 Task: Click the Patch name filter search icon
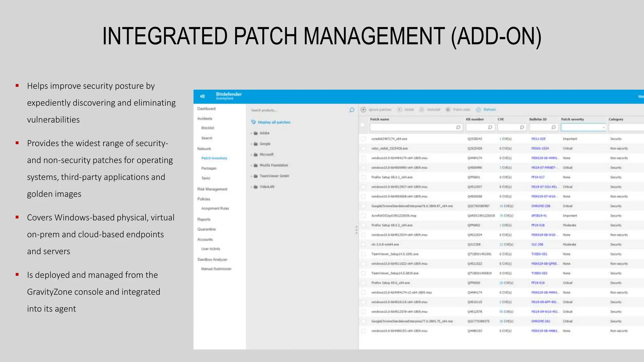(458, 127)
